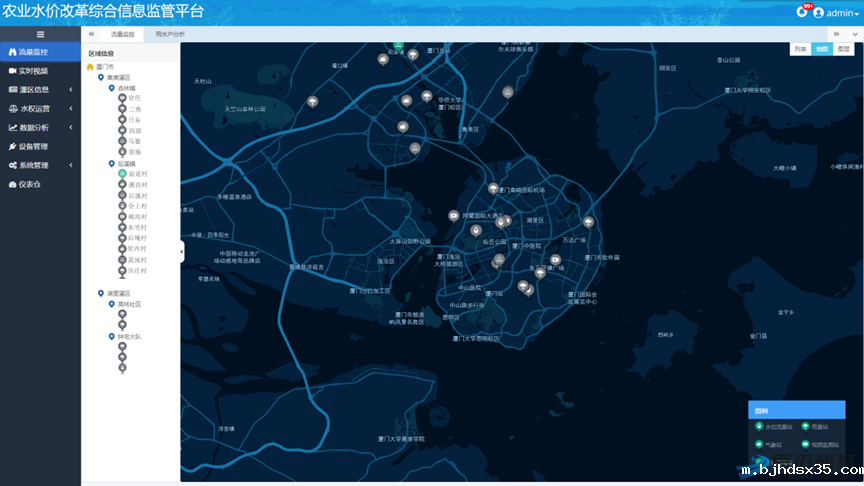The image size is (864, 486).
Task: Open the tab list dropdown chevron
Action: (853, 34)
